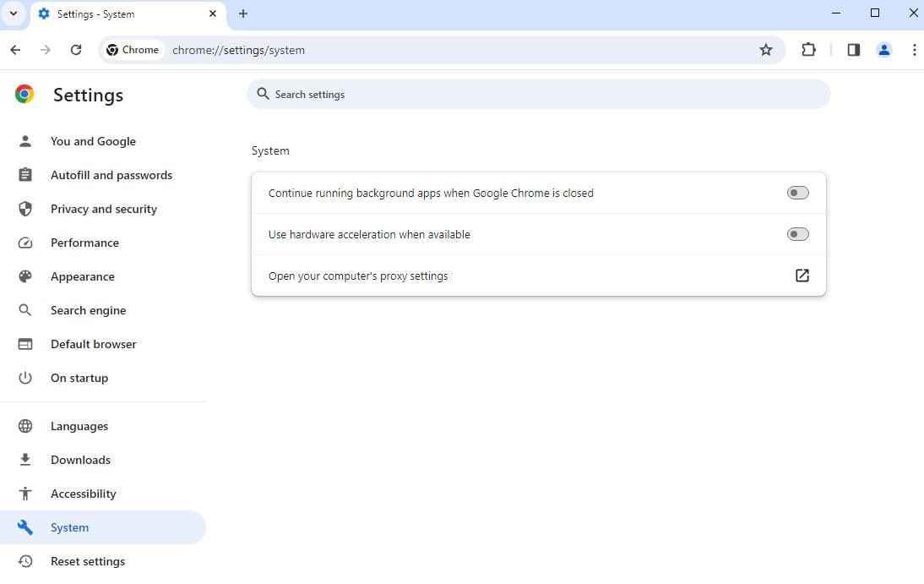
Task: Click the Accessibility figure icon
Action: tap(25, 494)
